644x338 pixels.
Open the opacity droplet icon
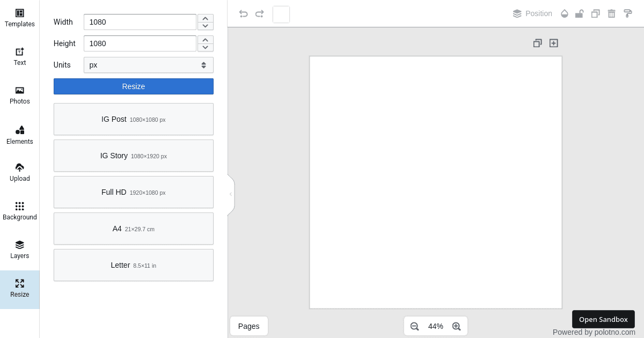[x=565, y=13]
